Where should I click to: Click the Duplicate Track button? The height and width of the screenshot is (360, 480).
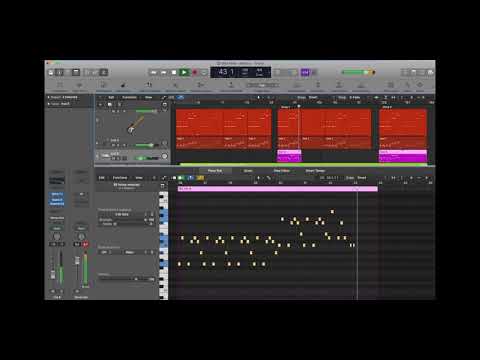click(109, 104)
